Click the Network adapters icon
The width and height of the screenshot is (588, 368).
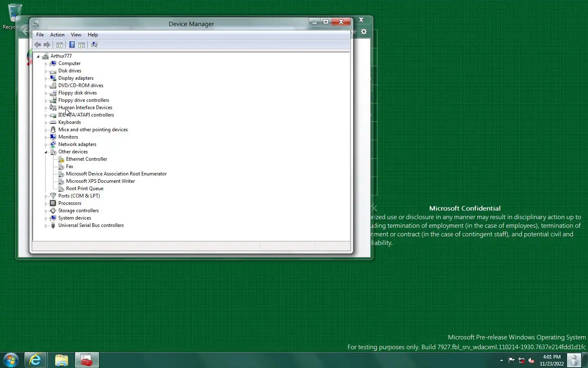click(x=53, y=144)
